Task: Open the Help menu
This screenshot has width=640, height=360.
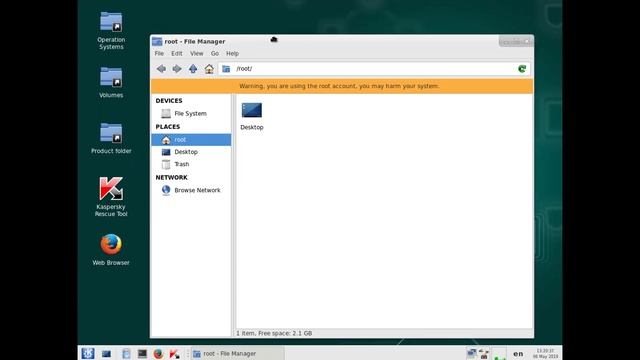Action: (232, 53)
